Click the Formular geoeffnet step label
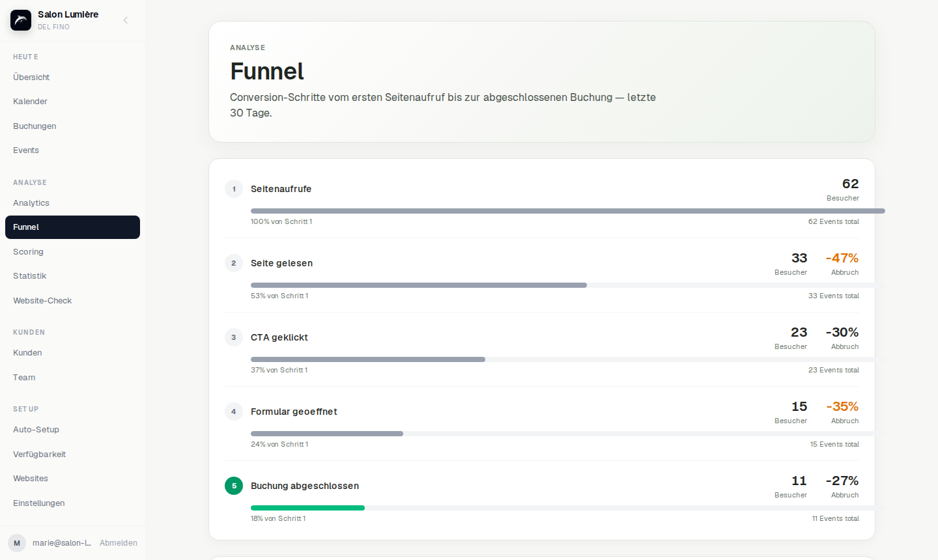938x560 pixels. click(x=294, y=412)
